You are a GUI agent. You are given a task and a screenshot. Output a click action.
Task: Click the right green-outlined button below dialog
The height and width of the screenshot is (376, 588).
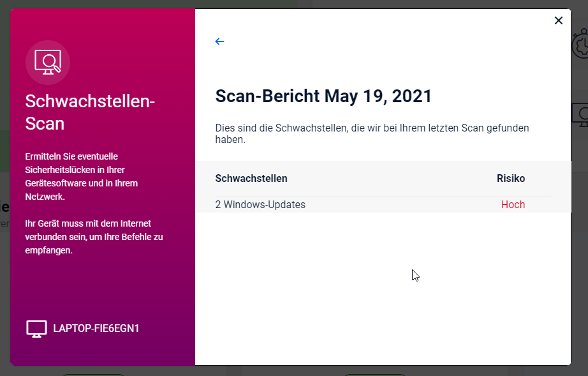click(374, 373)
